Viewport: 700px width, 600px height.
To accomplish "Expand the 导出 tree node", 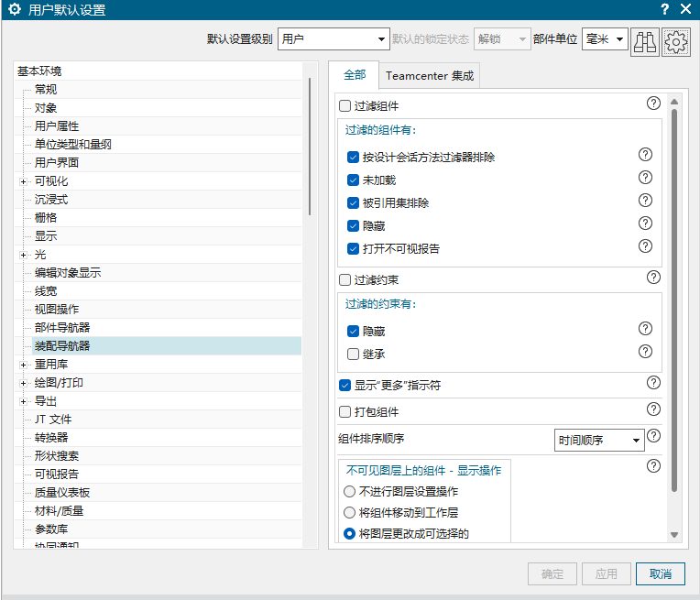I will click(x=23, y=402).
